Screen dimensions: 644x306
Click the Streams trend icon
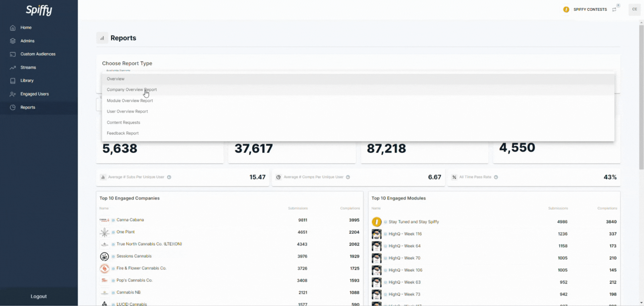13,67
